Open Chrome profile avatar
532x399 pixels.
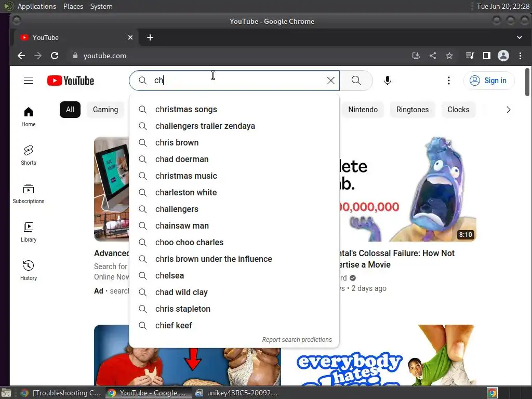click(x=503, y=56)
